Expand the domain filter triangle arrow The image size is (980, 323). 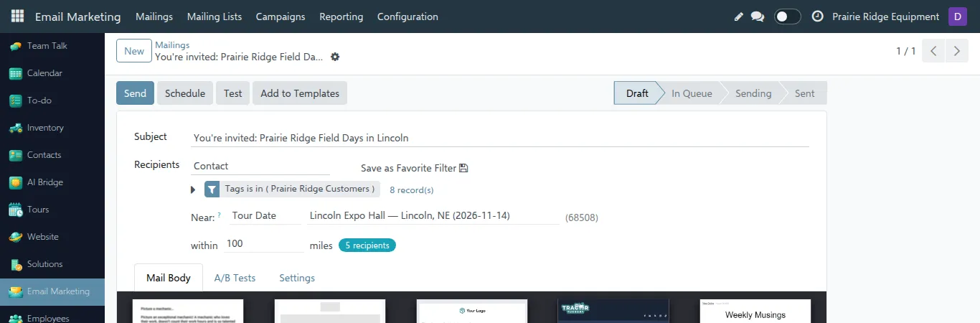click(x=193, y=189)
